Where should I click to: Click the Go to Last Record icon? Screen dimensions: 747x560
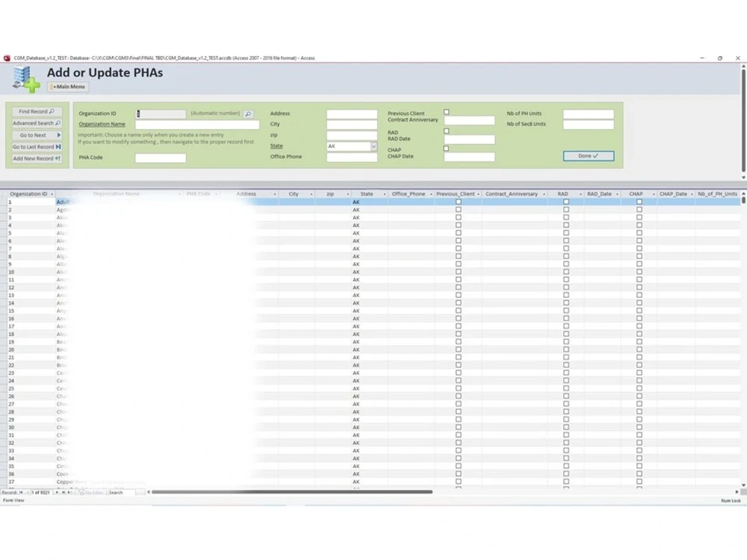pyautogui.click(x=58, y=147)
